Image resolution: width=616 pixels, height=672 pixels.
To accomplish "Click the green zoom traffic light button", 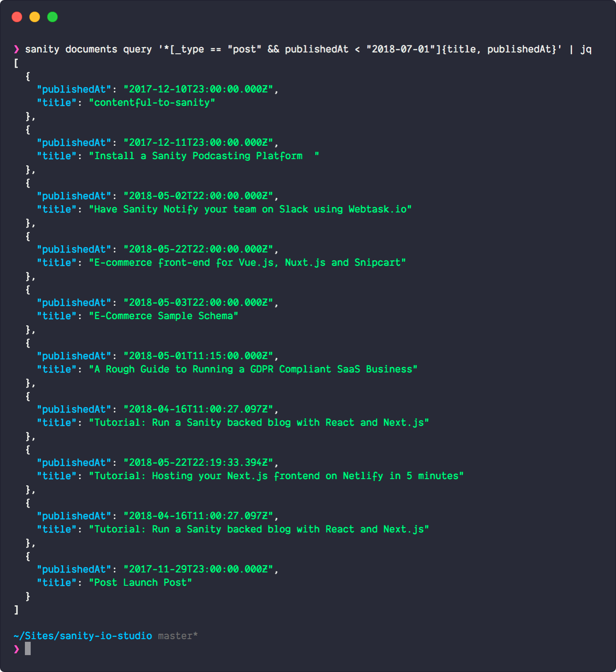I will pos(52,16).
